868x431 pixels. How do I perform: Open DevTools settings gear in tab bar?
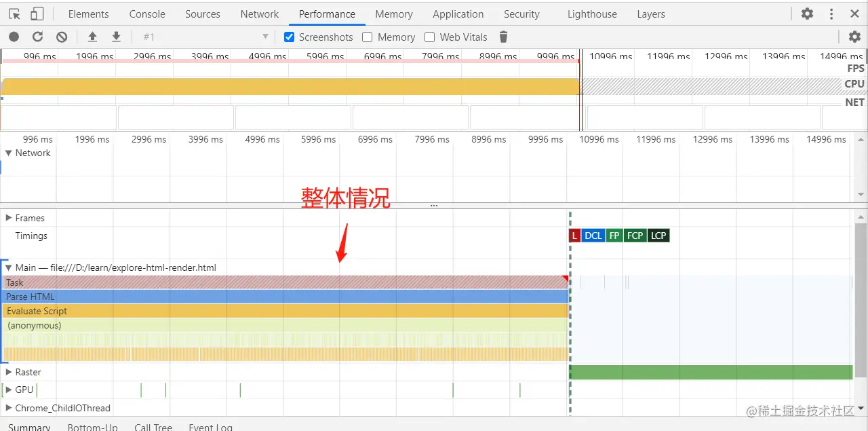point(807,14)
